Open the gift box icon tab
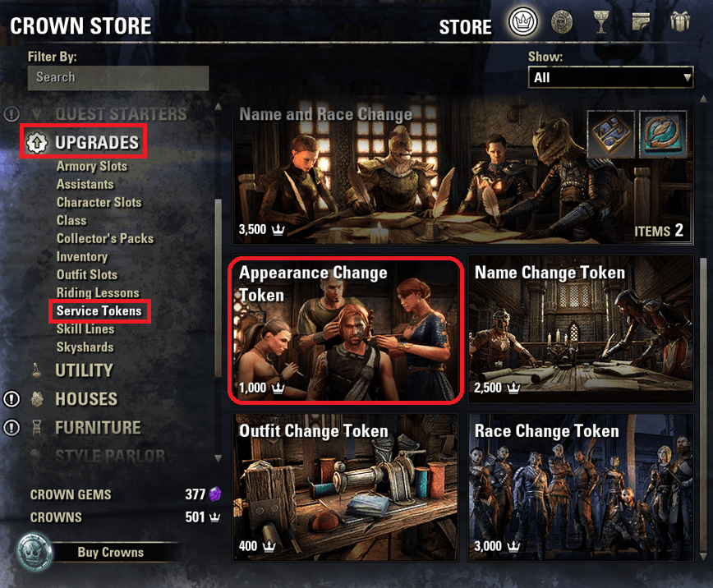Image resolution: width=713 pixels, height=588 pixels. (x=680, y=21)
